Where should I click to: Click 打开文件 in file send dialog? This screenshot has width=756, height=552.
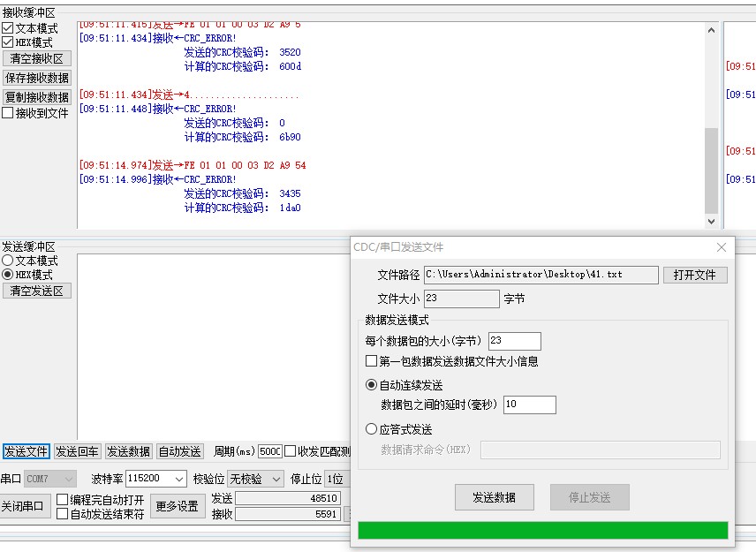(695, 275)
